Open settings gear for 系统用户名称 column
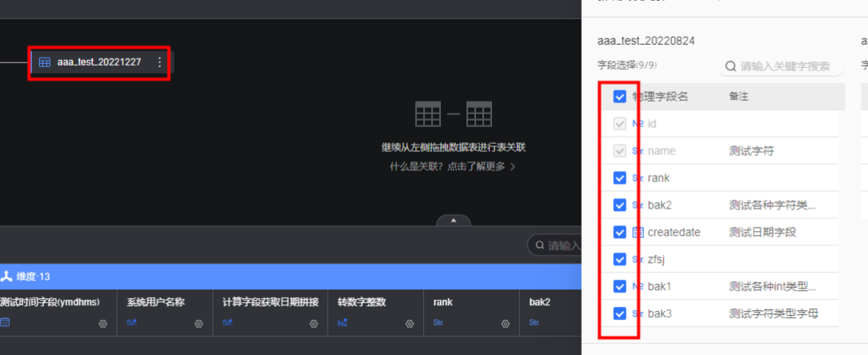Image resolution: width=868 pixels, height=355 pixels. point(198,324)
